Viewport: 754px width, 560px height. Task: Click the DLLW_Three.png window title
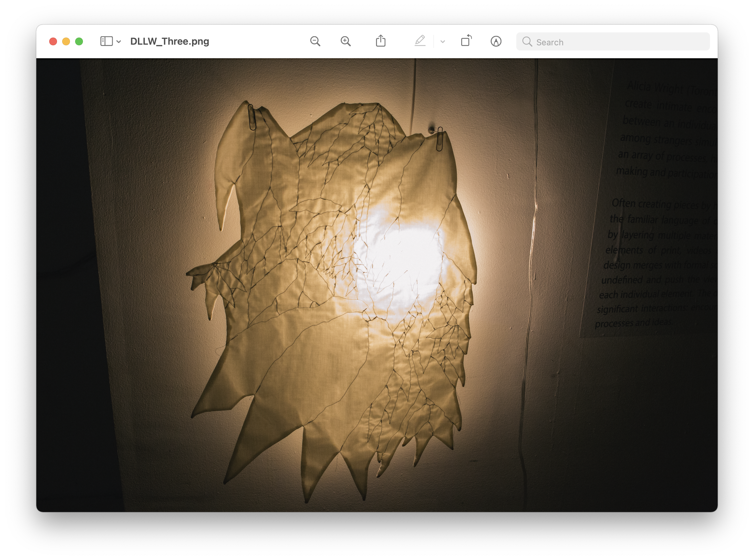tap(170, 41)
